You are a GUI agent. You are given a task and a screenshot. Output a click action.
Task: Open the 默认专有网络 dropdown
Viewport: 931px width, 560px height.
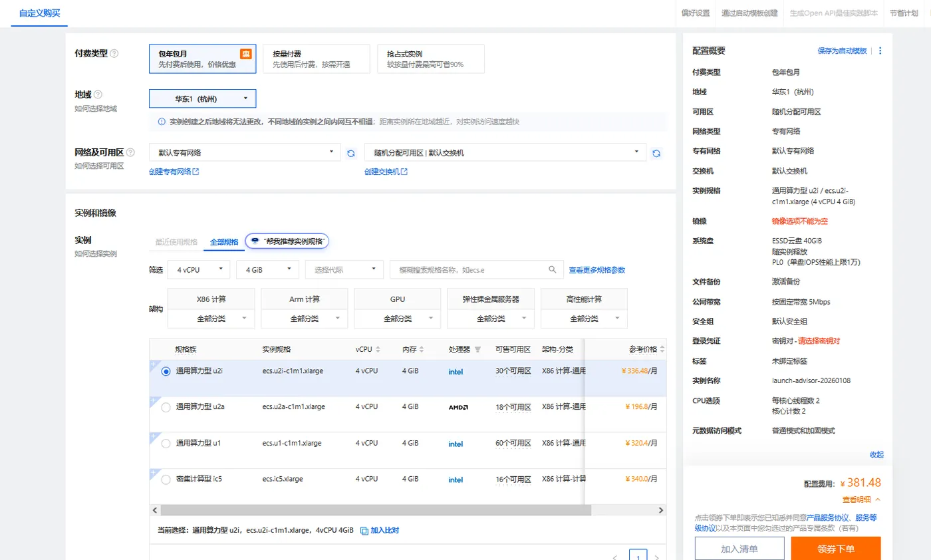pyautogui.click(x=245, y=152)
